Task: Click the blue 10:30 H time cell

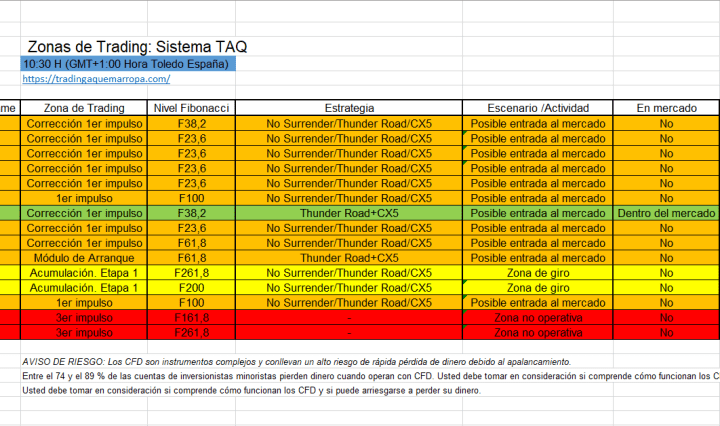Action: [x=128, y=64]
